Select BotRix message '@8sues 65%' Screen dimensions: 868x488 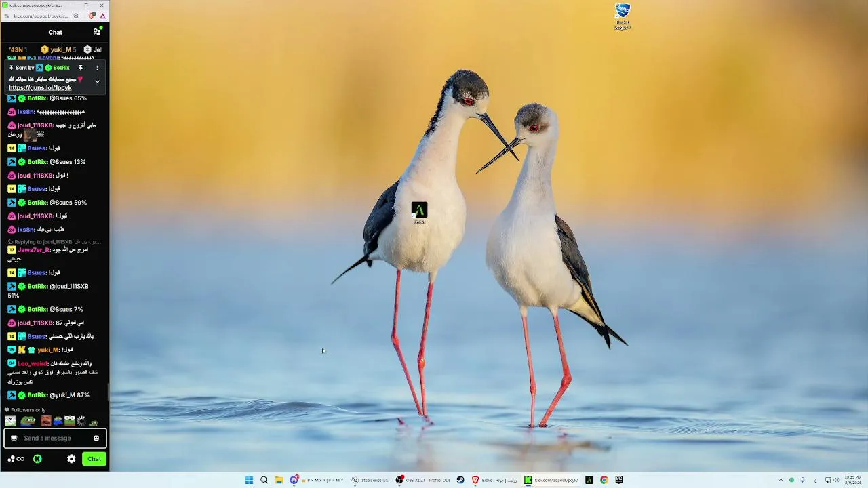pyautogui.click(x=47, y=98)
